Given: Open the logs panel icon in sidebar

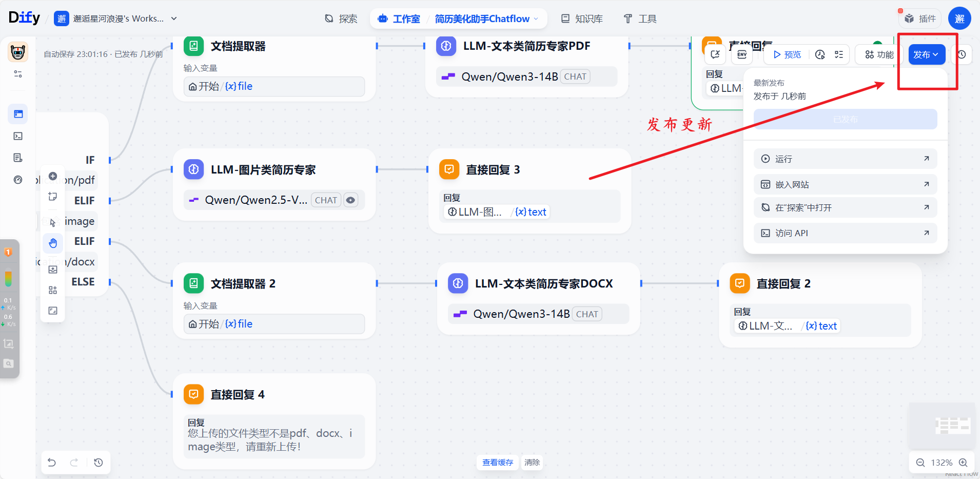Looking at the screenshot, I should point(17,158).
